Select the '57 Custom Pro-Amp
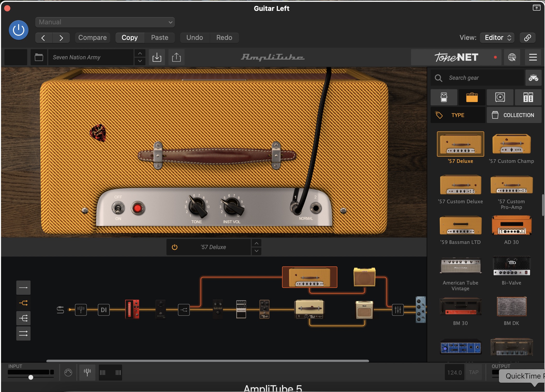Image resolution: width=545 pixels, height=392 pixels. [511, 185]
